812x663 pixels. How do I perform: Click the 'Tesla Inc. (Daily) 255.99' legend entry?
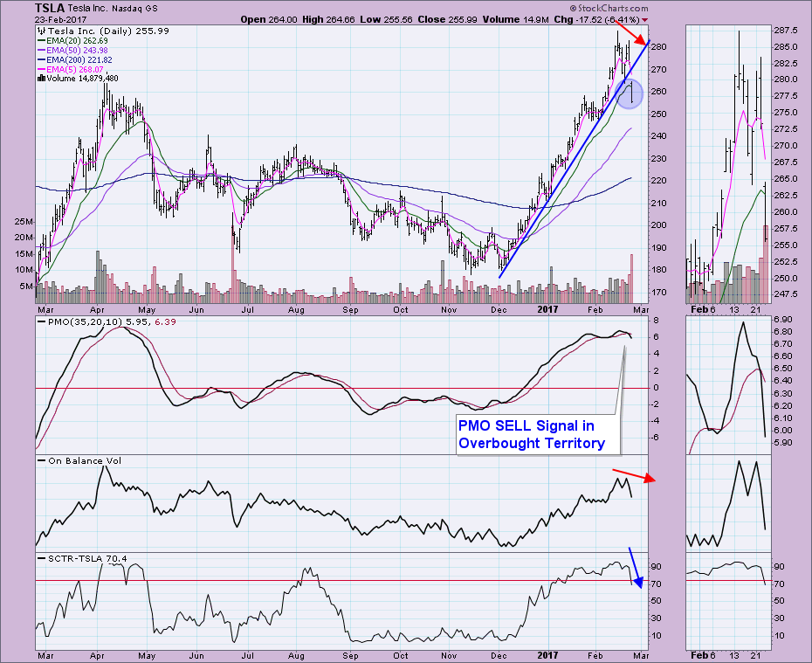pyautogui.click(x=108, y=31)
